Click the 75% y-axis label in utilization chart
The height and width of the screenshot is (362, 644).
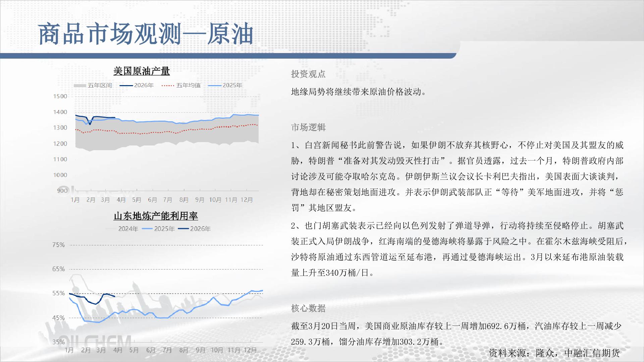[58, 245]
